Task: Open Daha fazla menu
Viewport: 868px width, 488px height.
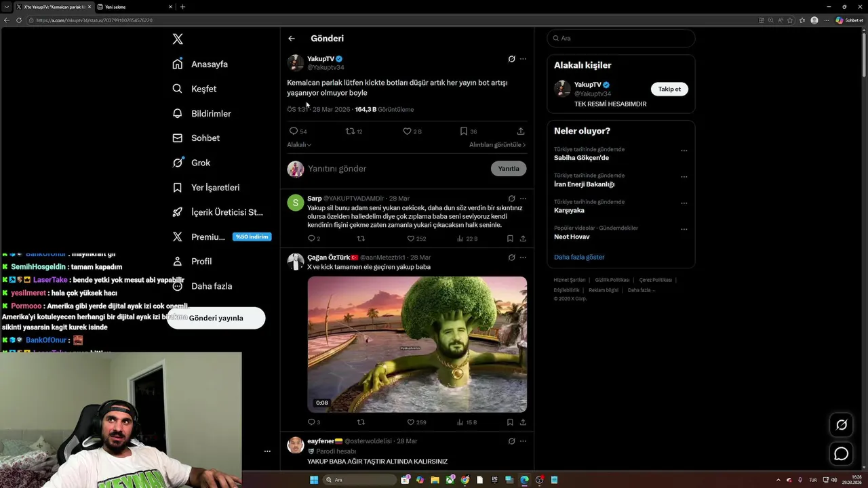Action: coord(202,286)
